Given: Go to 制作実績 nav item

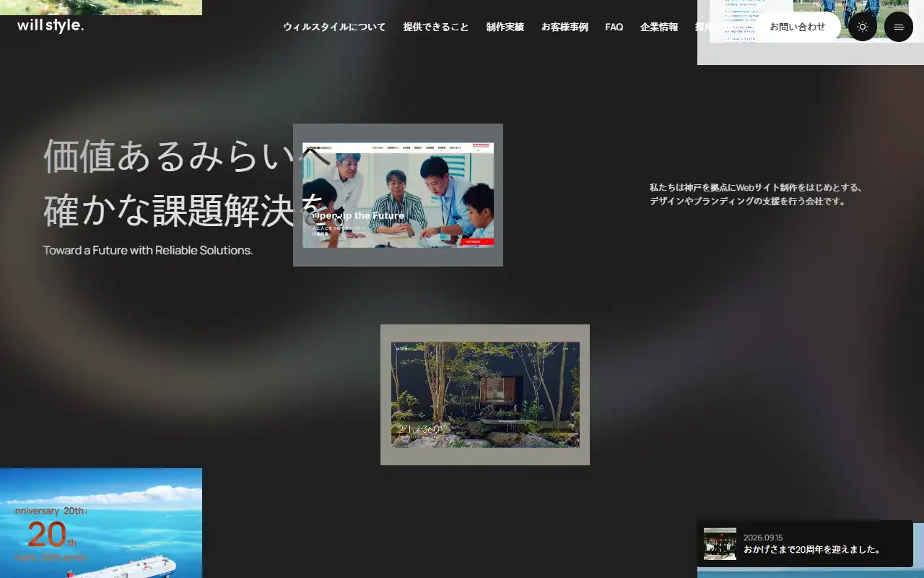Looking at the screenshot, I should pos(505,27).
